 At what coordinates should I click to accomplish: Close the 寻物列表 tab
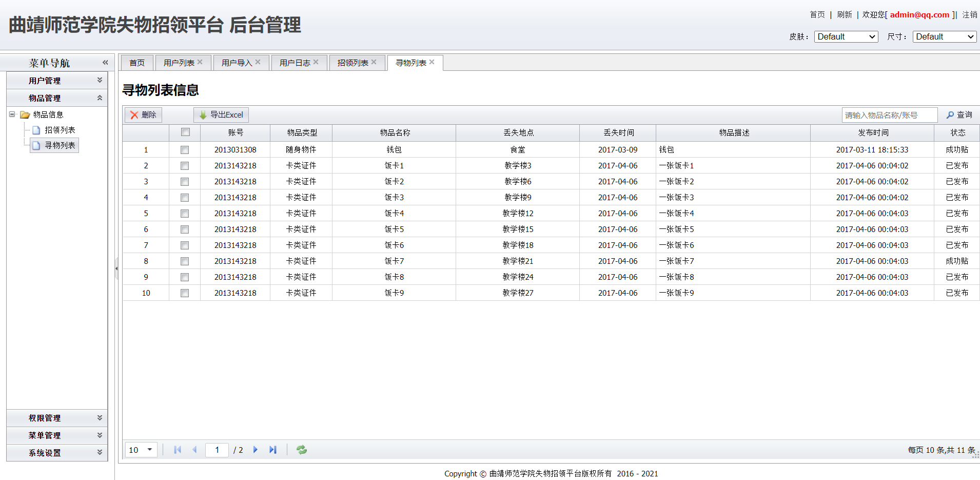pyautogui.click(x=432, y=62)
